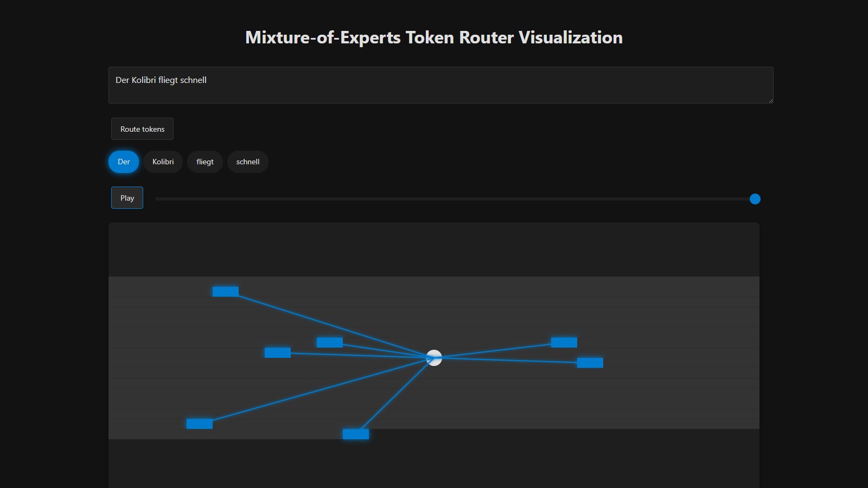Select the Der token chip
The image size is (868, 488).
pyautogui.click(x=124, y=162)
